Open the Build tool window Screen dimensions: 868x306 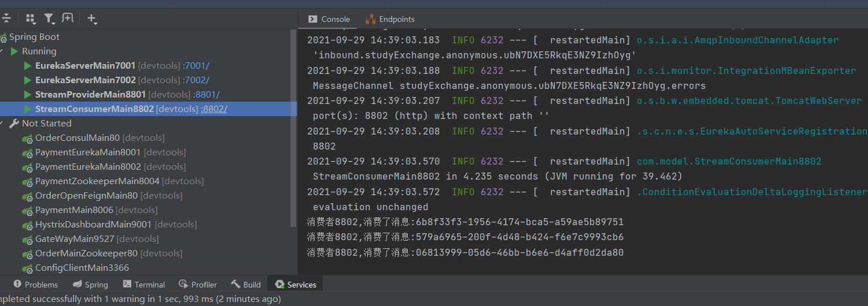tap(246, 285)
